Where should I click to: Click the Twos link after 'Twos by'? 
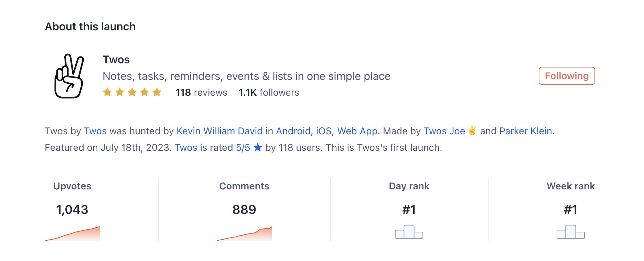[95, 131]
